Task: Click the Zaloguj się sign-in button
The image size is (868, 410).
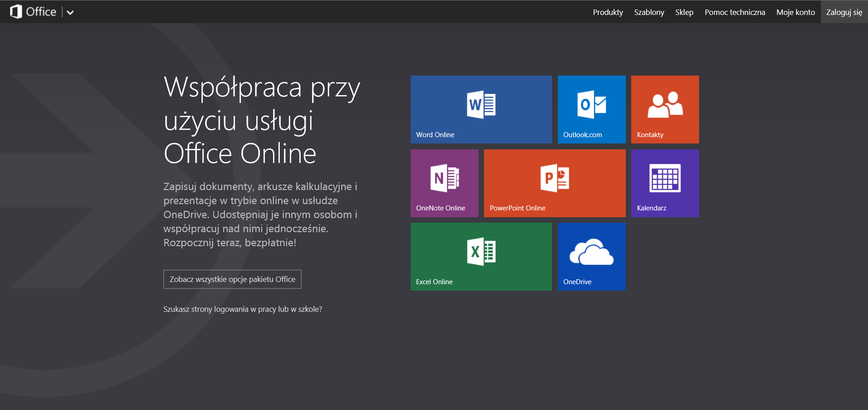Action: [x=844, y=12]
